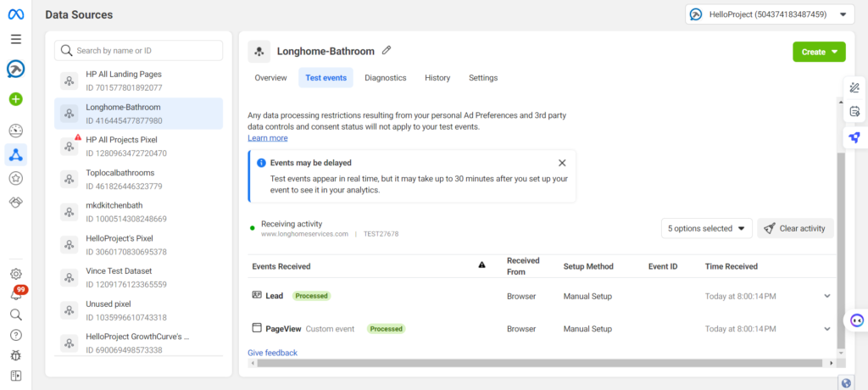Screen dimensions: 868x390
Task: Select Toplocalbathrooms data source
Action: click(138, 180)
